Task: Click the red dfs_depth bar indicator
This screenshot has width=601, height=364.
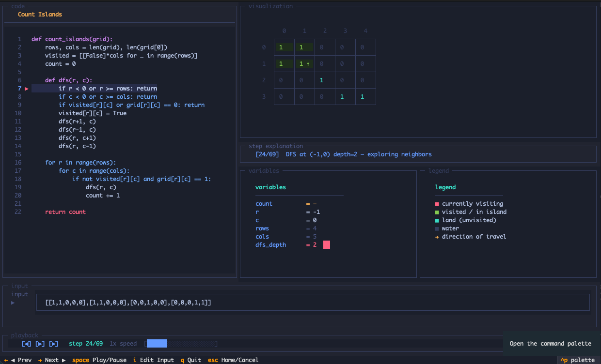Action: (327, 245)
